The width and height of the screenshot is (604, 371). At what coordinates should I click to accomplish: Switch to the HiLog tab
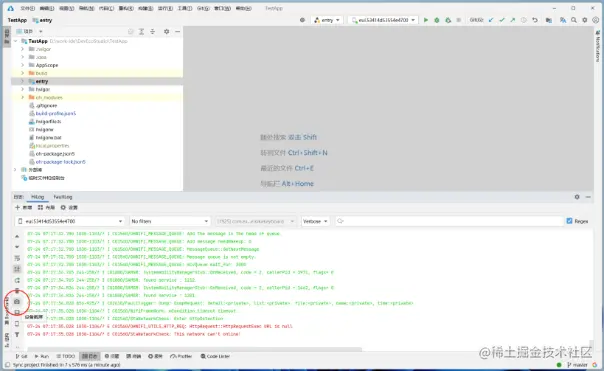click(x=37, y=197)
